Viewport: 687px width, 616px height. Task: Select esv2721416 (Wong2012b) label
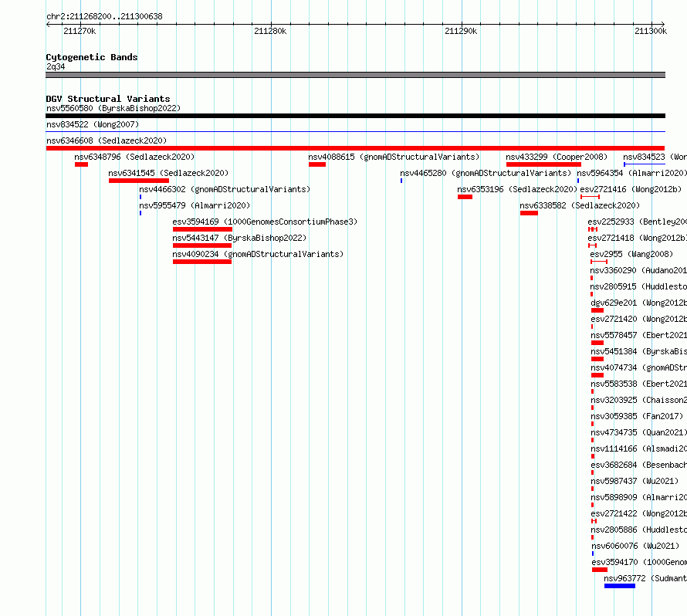click(631, 189)
